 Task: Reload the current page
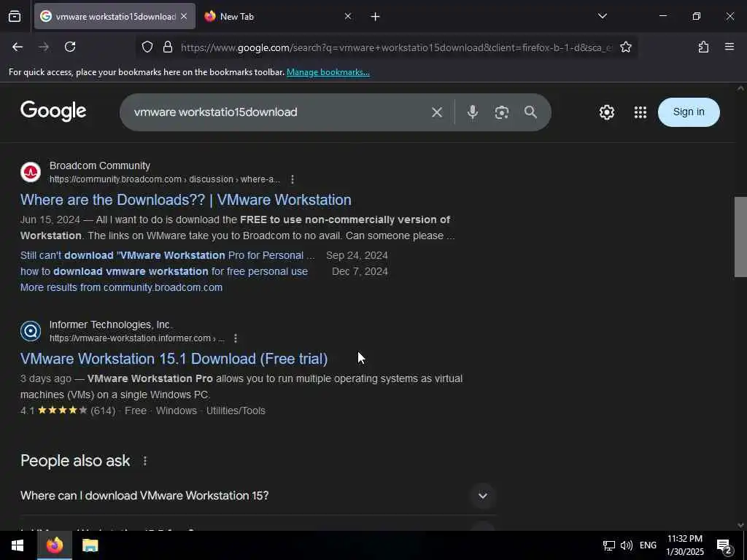click(x=70, y=47)
